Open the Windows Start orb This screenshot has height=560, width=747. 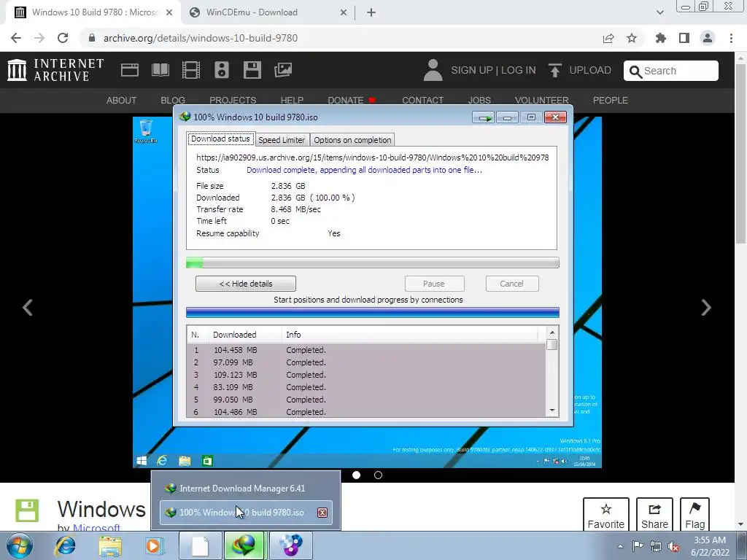pyautogui.click(x=20, y=545)
